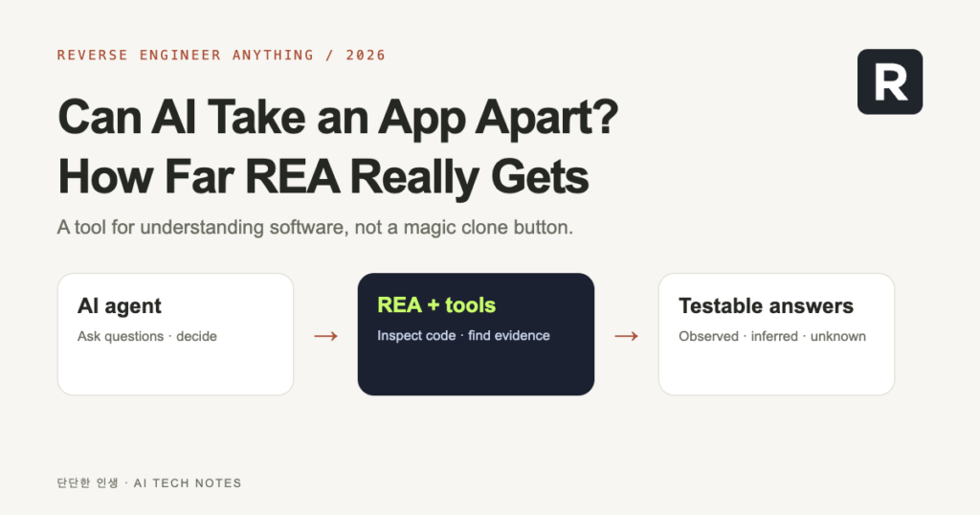Click the headline 'Can AI Take an App Apart?'
This screenshot has width=980, height=515.
tap(338, 117)
